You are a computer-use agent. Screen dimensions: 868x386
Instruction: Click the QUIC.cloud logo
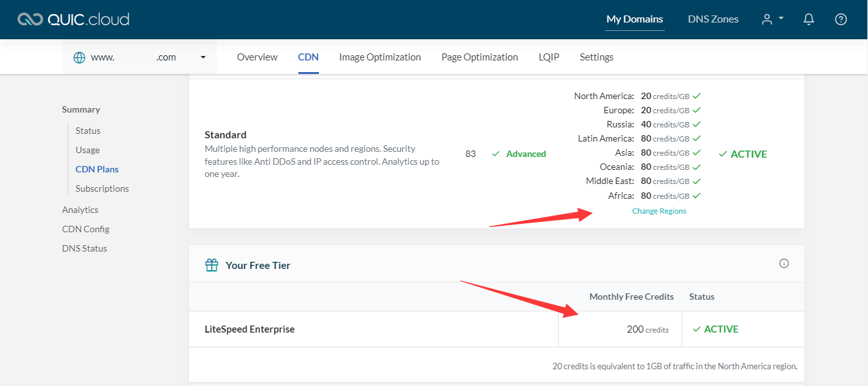click(x=73, y=19)
